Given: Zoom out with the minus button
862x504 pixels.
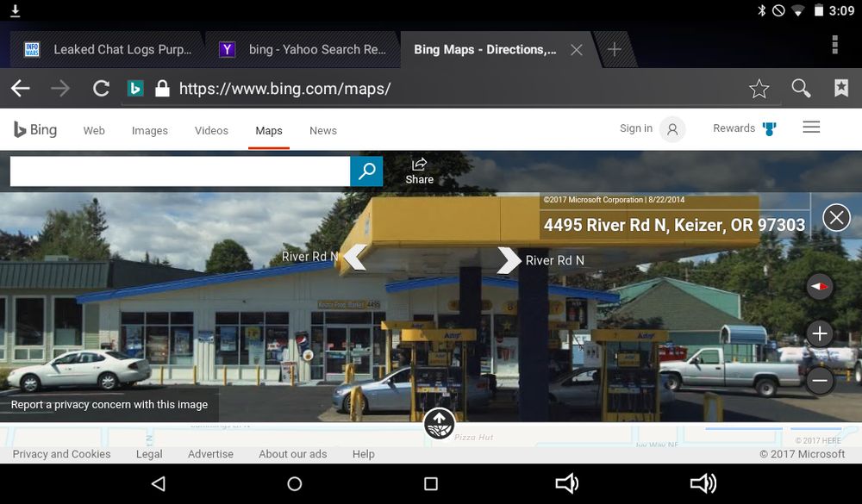Looking at the screenshot, I should pyautogui.click(x=819, y=380).
